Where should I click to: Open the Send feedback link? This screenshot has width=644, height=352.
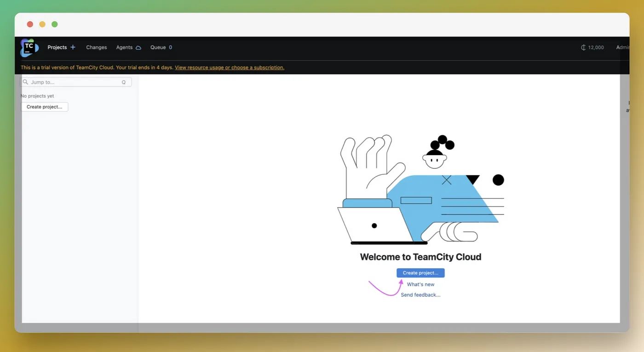(x=420, y=295)
